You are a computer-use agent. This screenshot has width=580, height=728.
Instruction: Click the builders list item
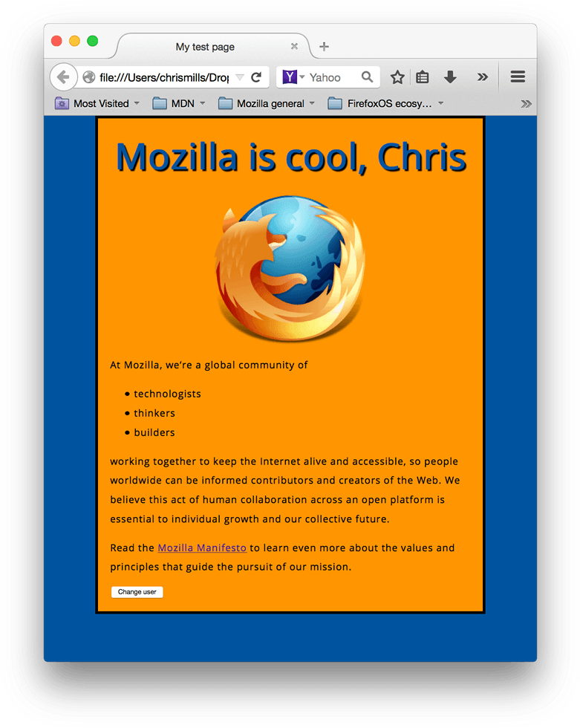point(154,432)
